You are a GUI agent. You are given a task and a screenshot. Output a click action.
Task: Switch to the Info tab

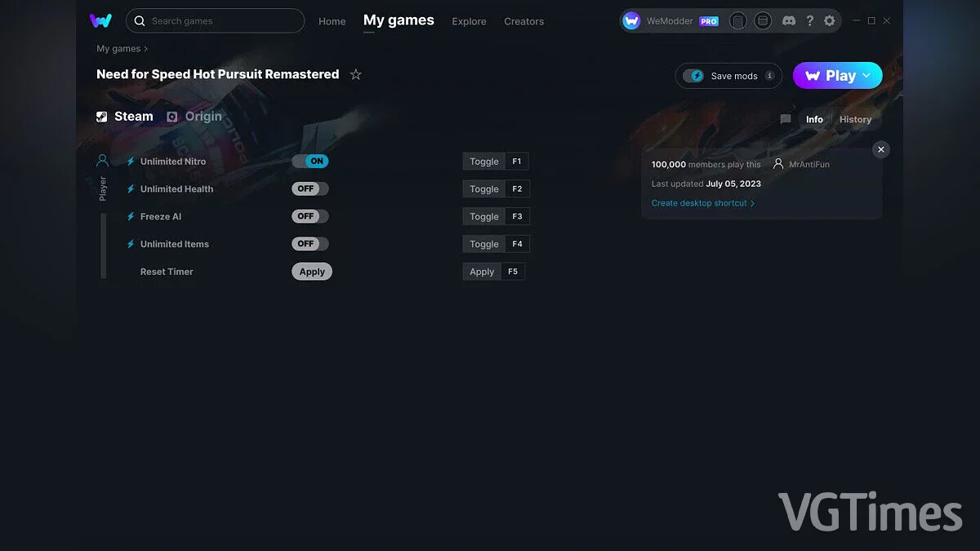814,119
